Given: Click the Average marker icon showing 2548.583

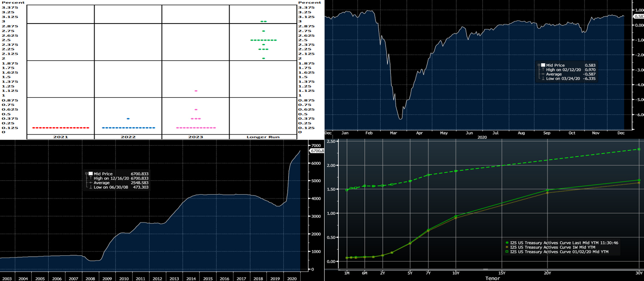Looking at the screenshot, I should click(x=91, y=183).
